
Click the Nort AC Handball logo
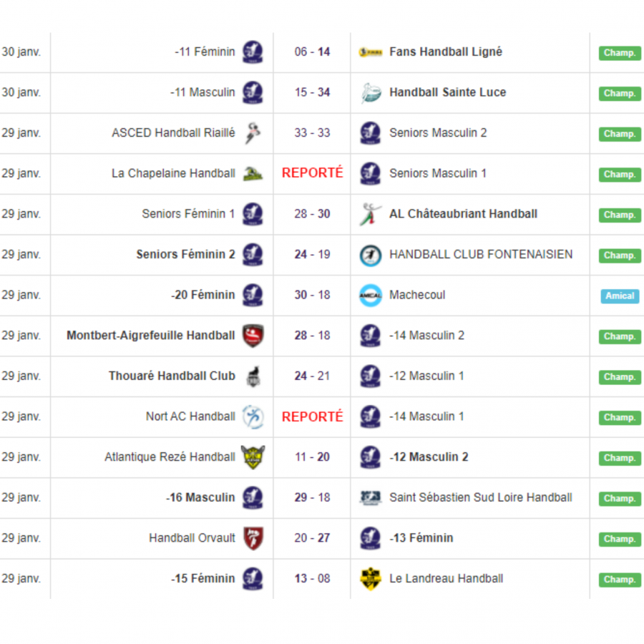point(252,416)
